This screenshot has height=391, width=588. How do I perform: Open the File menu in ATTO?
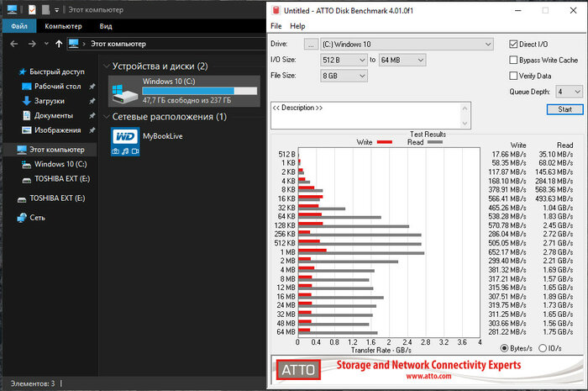pos(276,26)
